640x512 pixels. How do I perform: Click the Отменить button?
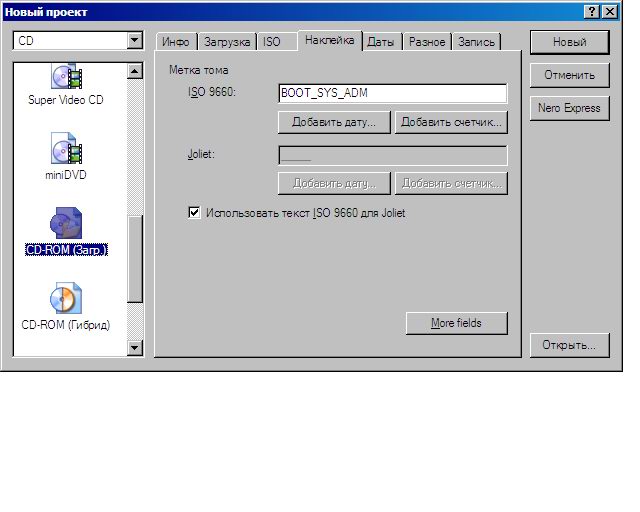(x=569, y=75)
